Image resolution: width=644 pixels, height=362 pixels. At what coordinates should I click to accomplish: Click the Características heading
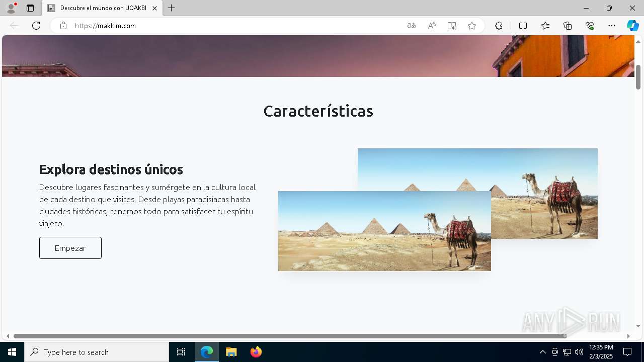click(x=318, y=111)
